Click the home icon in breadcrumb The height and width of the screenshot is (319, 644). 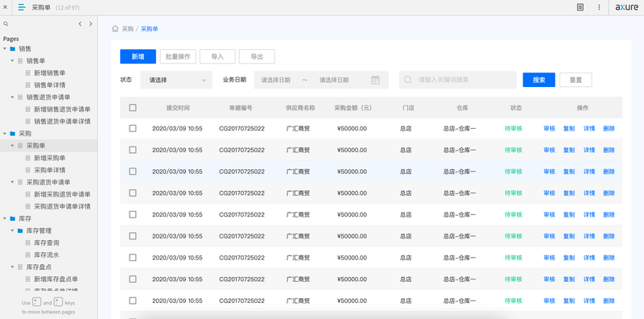pyautogui.click(x=115, y=29)
